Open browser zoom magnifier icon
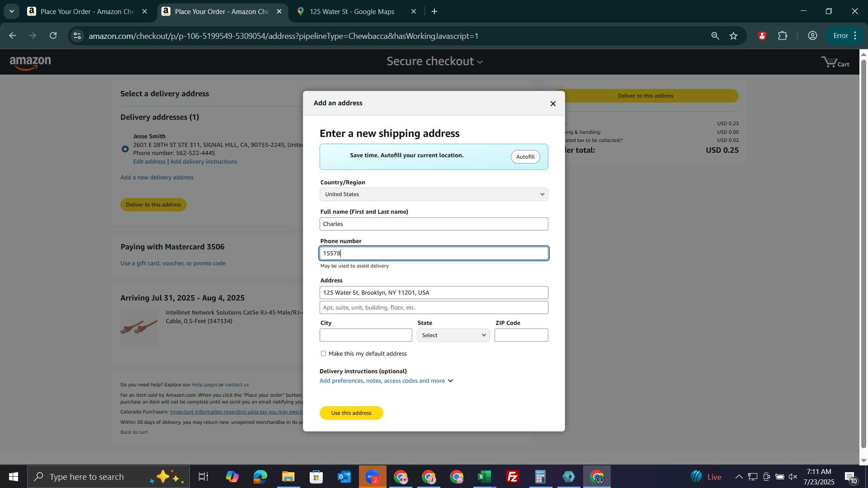The image size is (868, 488). tap(715, 36)
